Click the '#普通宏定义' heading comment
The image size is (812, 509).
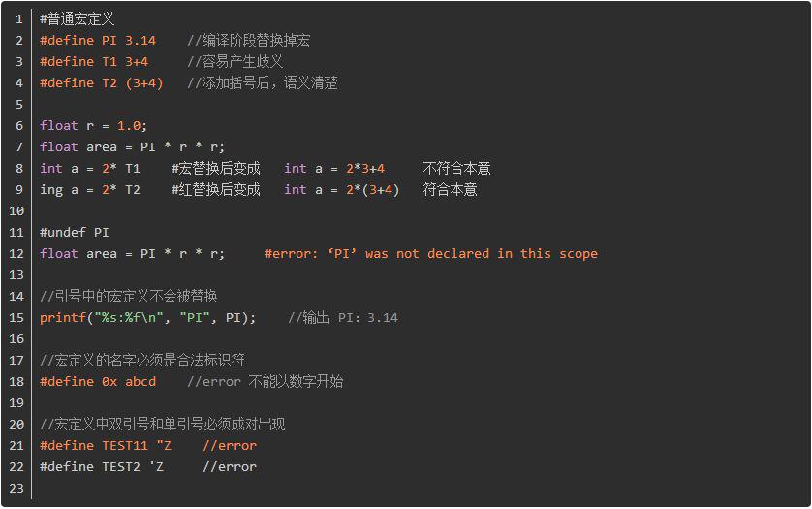pyautogui.click(x=78, y=19)
